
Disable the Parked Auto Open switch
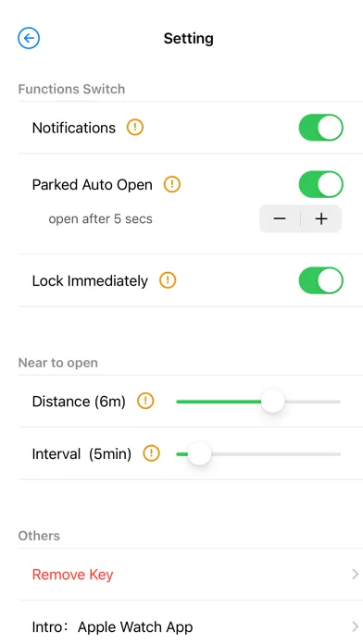(320, 184)
